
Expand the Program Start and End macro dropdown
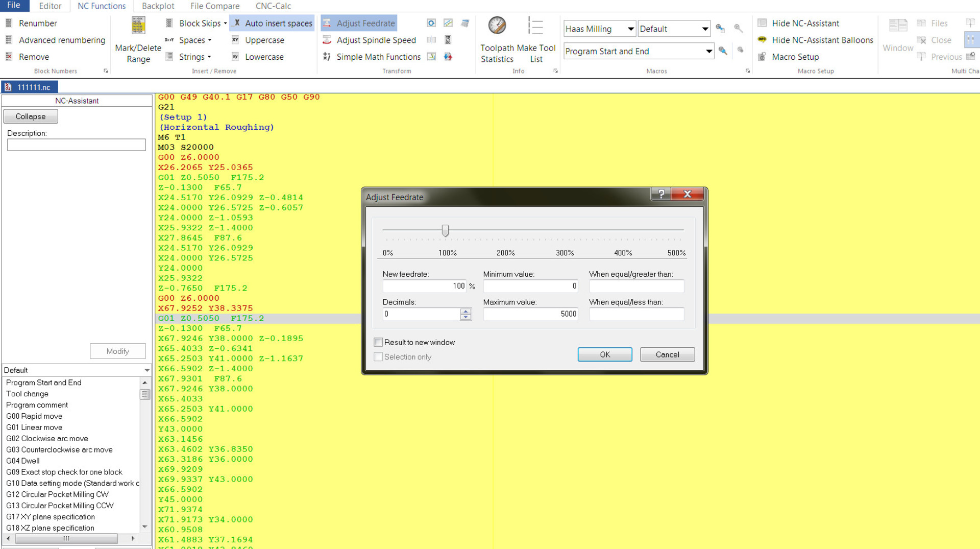[708, 52]
